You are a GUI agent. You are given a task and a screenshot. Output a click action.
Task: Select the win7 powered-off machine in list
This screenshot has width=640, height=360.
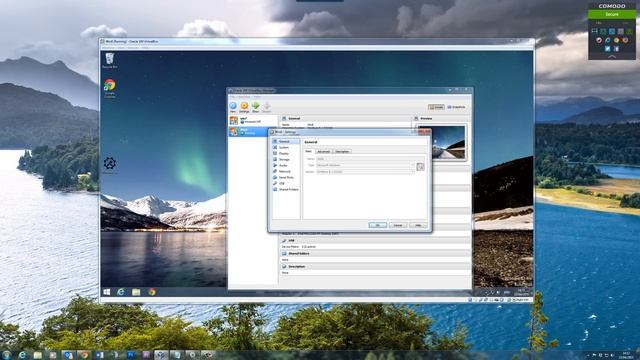point(253,120)
